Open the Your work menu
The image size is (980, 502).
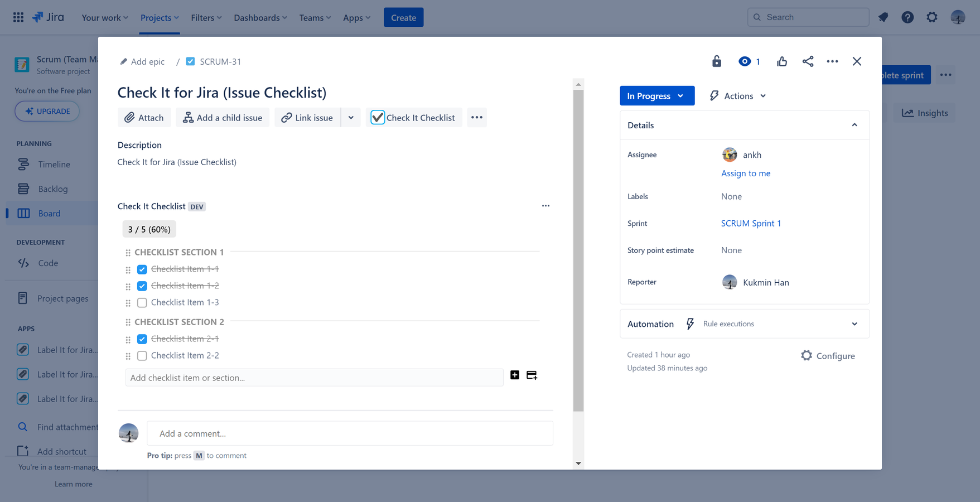pyautogui.click(x=105, y=17)
